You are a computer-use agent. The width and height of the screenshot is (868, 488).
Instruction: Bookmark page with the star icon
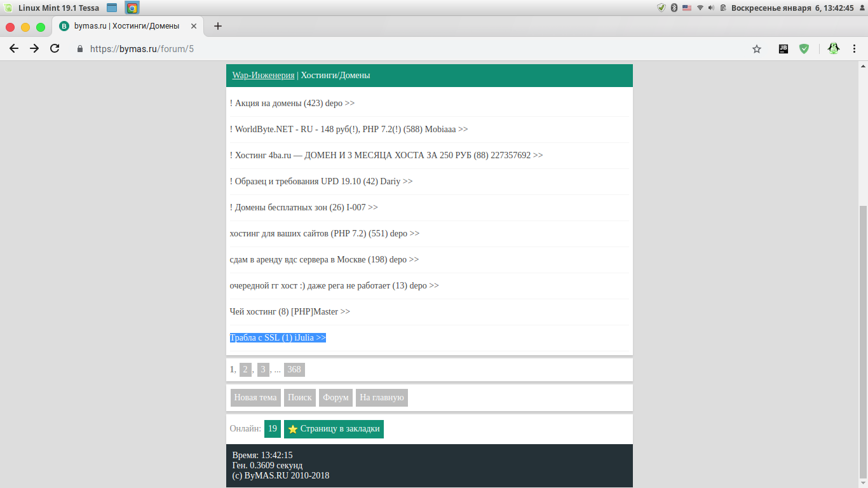[756, 49]
